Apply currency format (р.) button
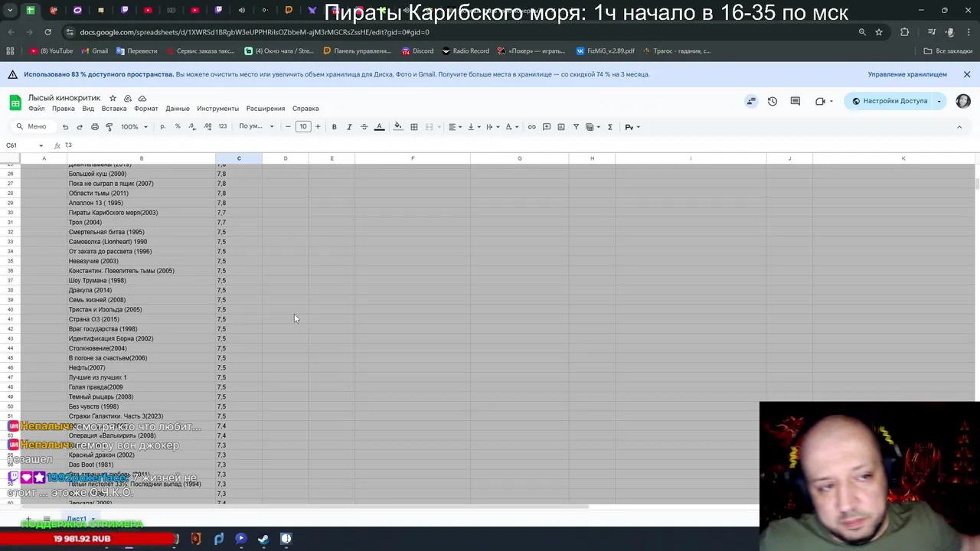 point(162,127)
